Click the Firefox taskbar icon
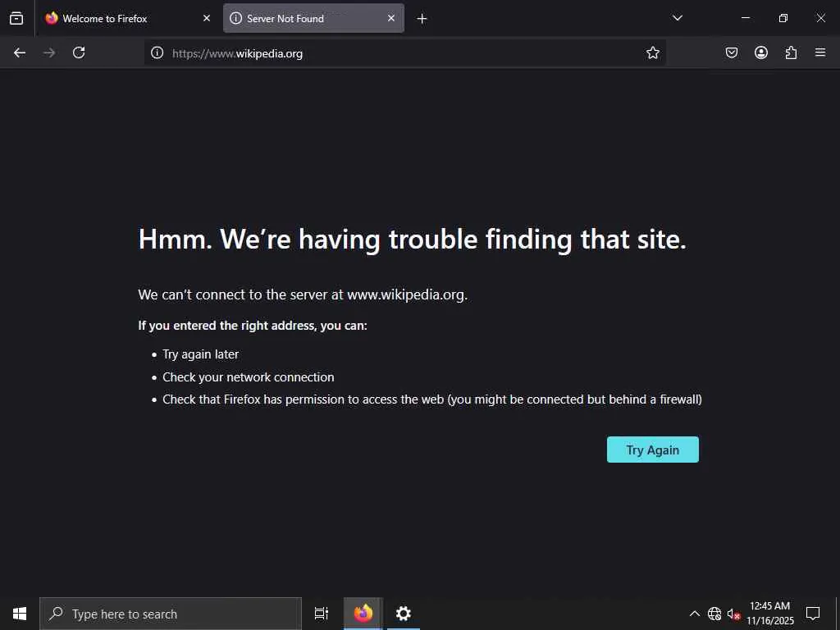Screen dimensions: 840x630 pos(363,614)
